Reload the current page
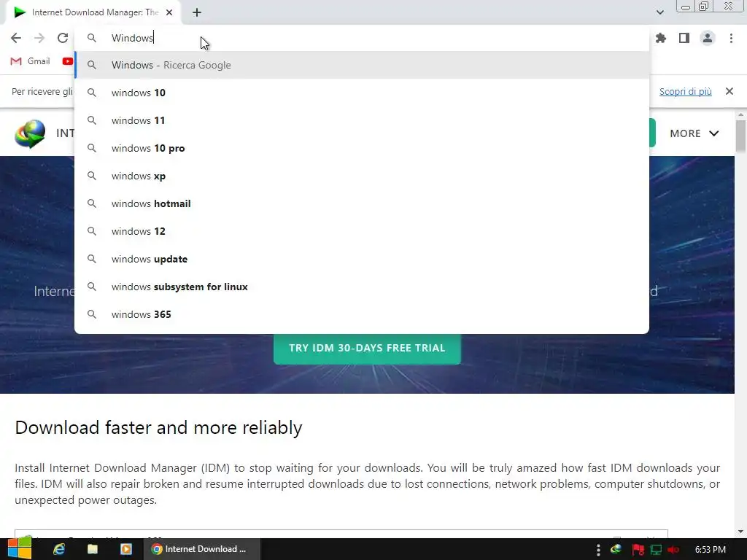 (x=63, y=38)
